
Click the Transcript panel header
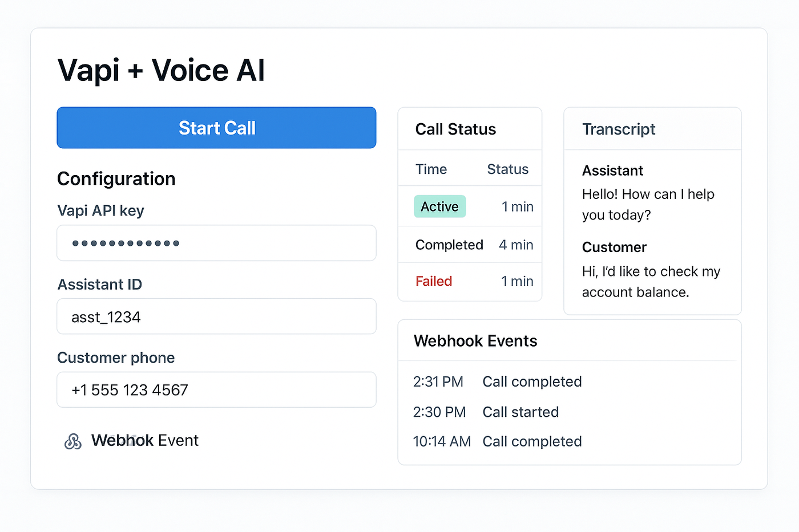tap(619, 129)
